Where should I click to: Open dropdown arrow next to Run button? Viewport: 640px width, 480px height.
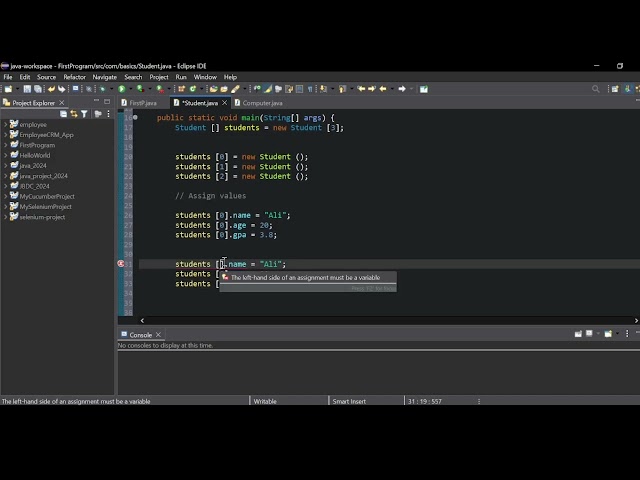tap(131, 89)
